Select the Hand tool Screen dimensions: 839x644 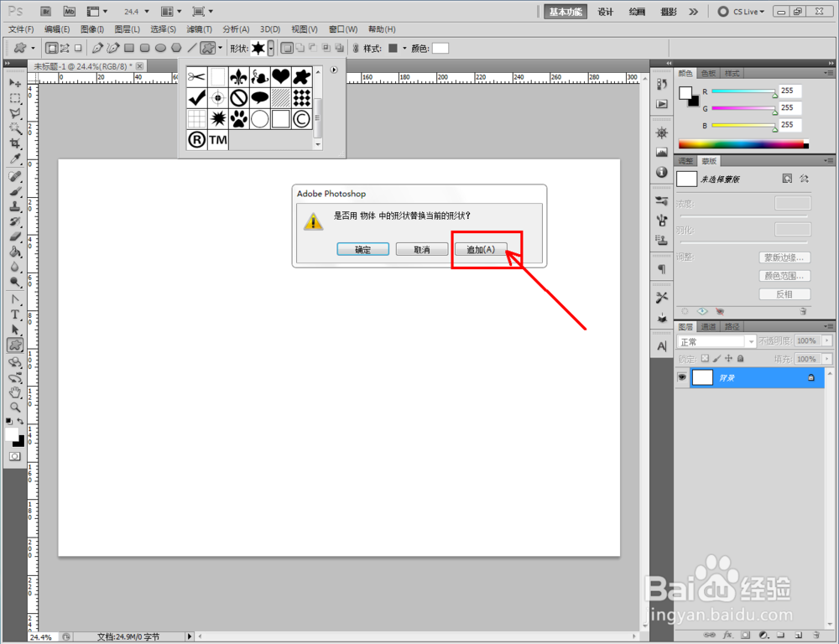coord(15,392)
